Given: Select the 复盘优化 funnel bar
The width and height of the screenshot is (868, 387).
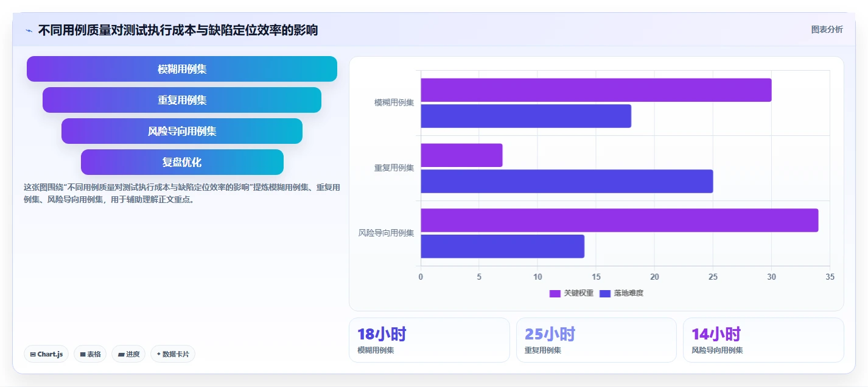Looking at the screenshot, I should [x=182, y=162].
